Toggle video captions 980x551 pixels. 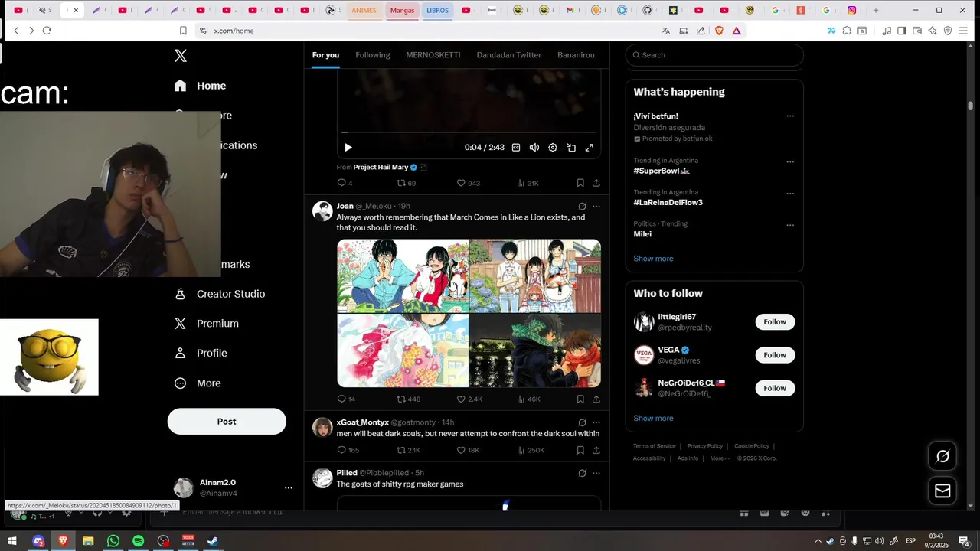click(516, 148)
